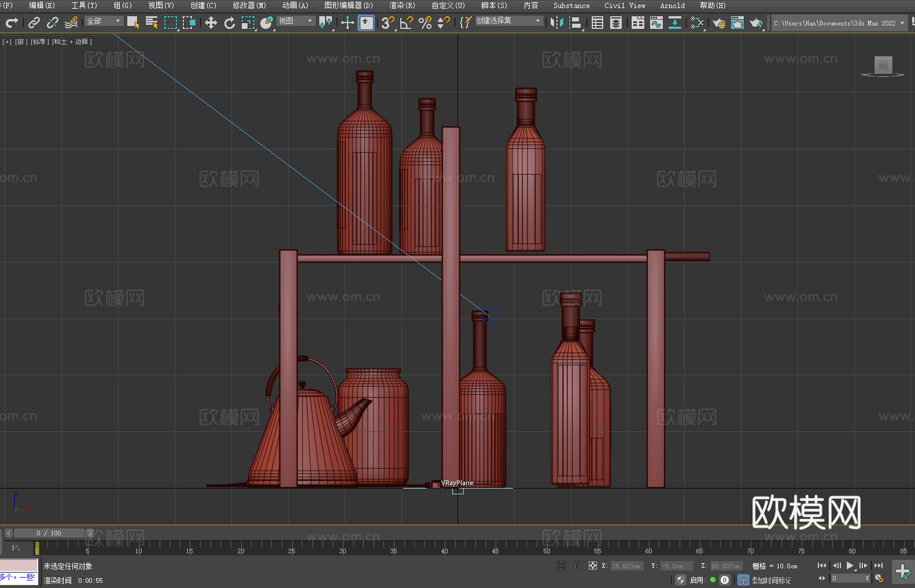Screen dimensions: 915x588
Task: Activate the Select Object tool
Action: (134, 23)
